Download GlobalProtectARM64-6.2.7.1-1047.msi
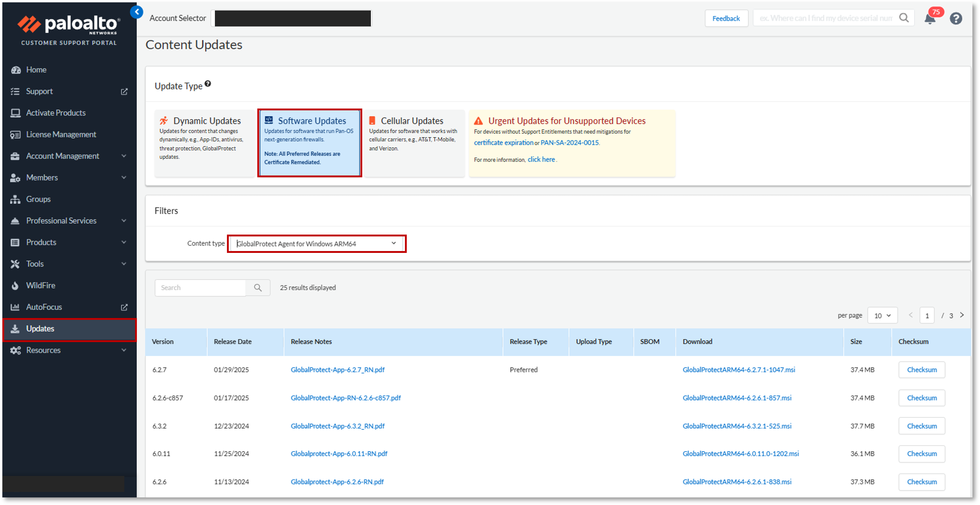 [738, 370]
